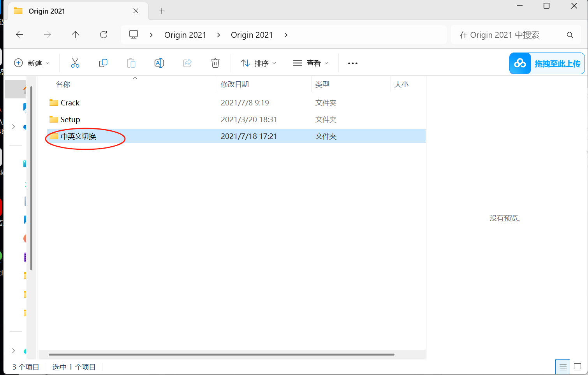This screenshot has width=588, height=375.
Task: Open the 查看 (View) dropdown
Action: tap(311, 63)
